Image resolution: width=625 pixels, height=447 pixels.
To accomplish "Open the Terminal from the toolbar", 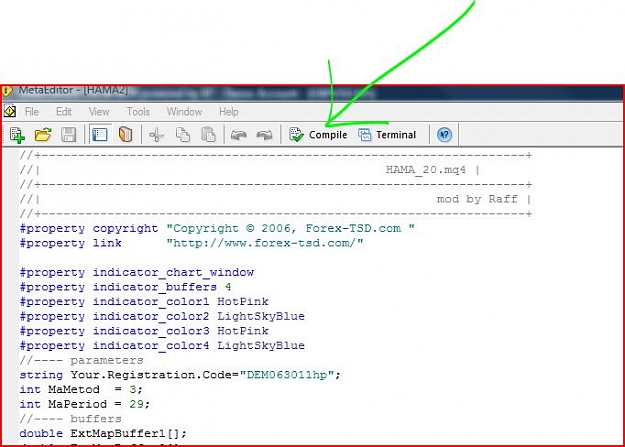I will point(387,135).
